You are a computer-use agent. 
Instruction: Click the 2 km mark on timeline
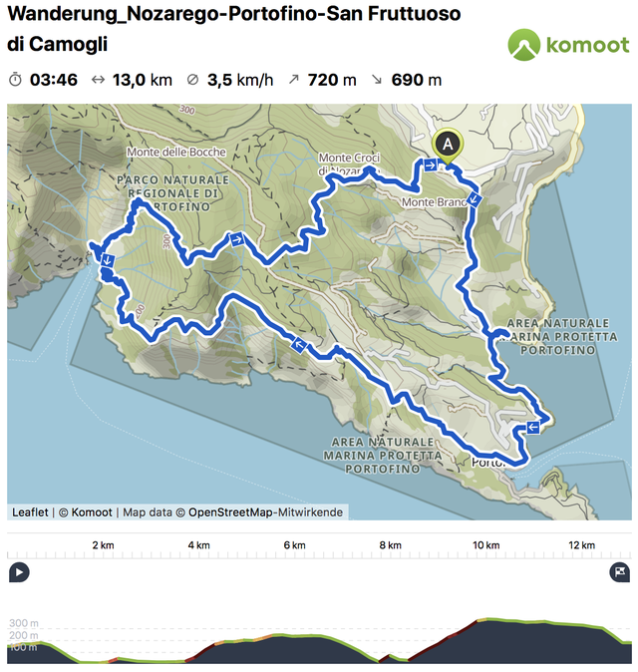point(104,545)
